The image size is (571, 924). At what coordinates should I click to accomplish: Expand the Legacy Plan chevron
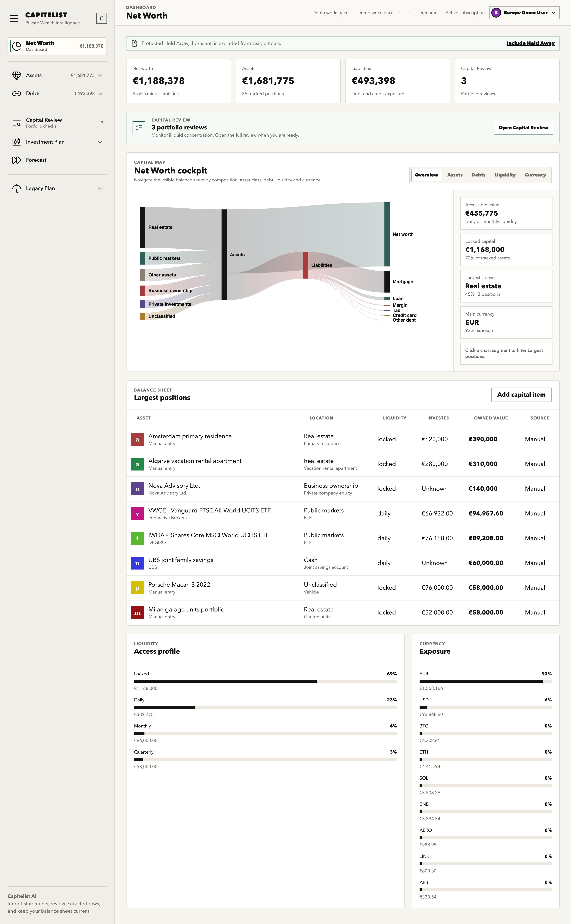click(x=100, y=189)
